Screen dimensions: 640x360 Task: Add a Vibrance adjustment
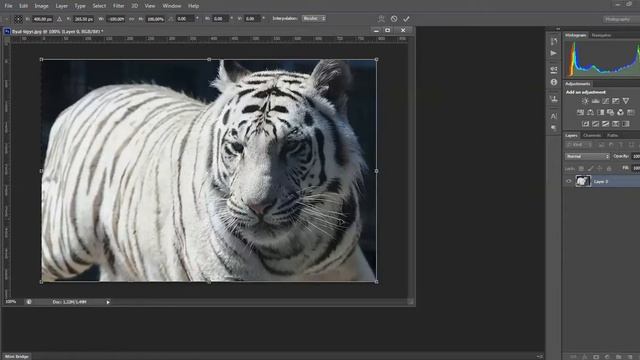[626, 101]
